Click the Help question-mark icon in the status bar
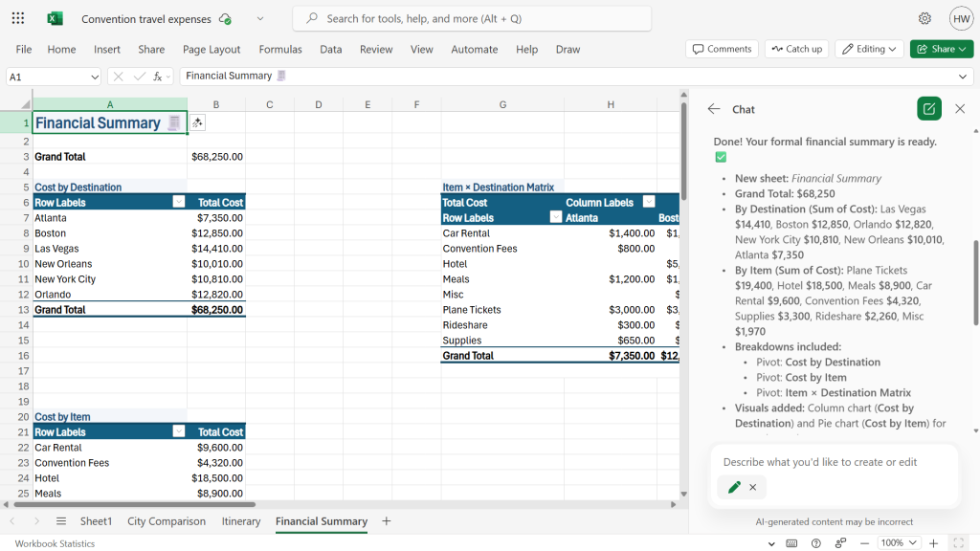 pos(815,543)
